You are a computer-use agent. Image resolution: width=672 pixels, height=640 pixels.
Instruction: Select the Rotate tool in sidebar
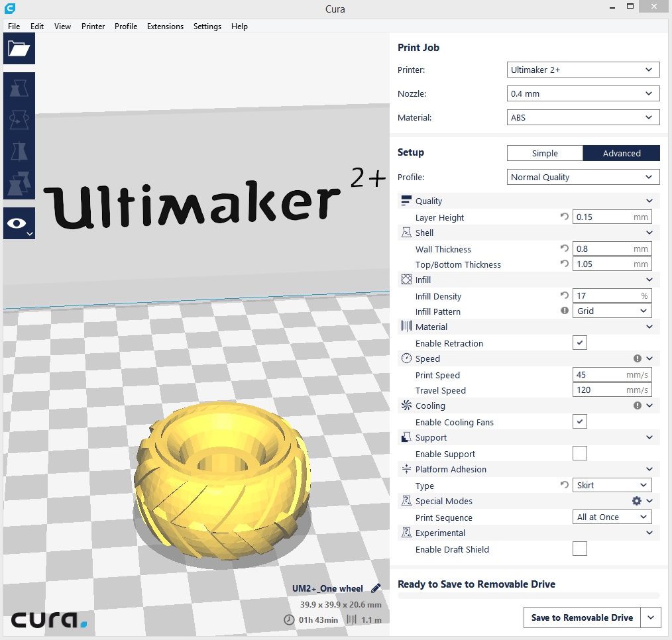click(19, 120)
